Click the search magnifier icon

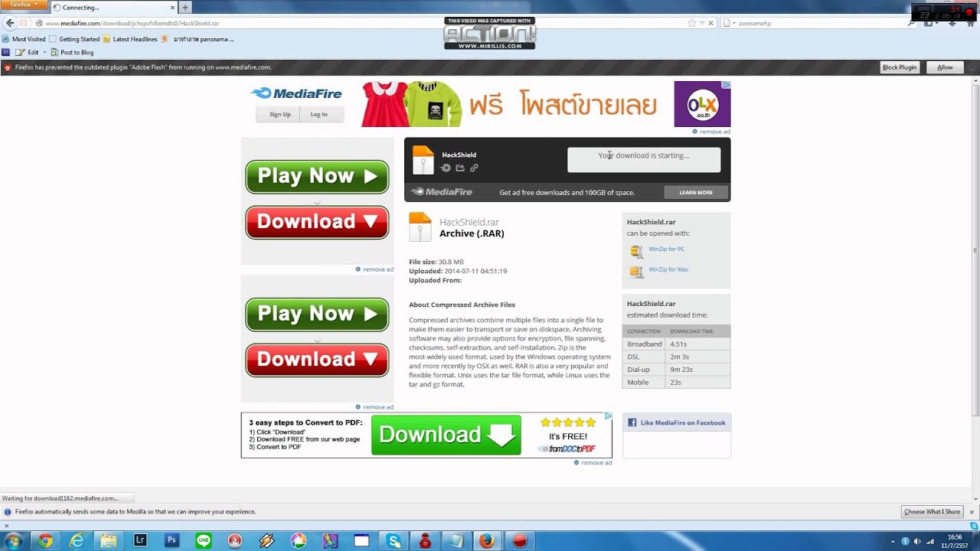pos(911,23)
